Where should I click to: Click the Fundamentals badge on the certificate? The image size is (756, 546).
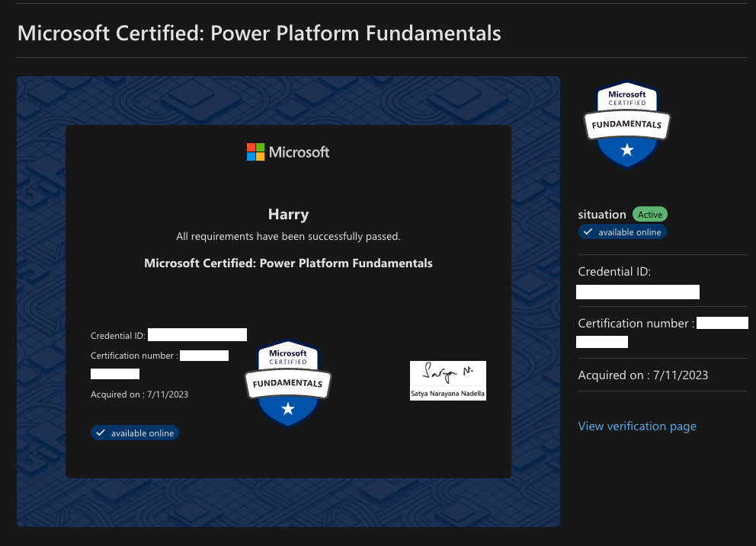[x=288, y=384]
